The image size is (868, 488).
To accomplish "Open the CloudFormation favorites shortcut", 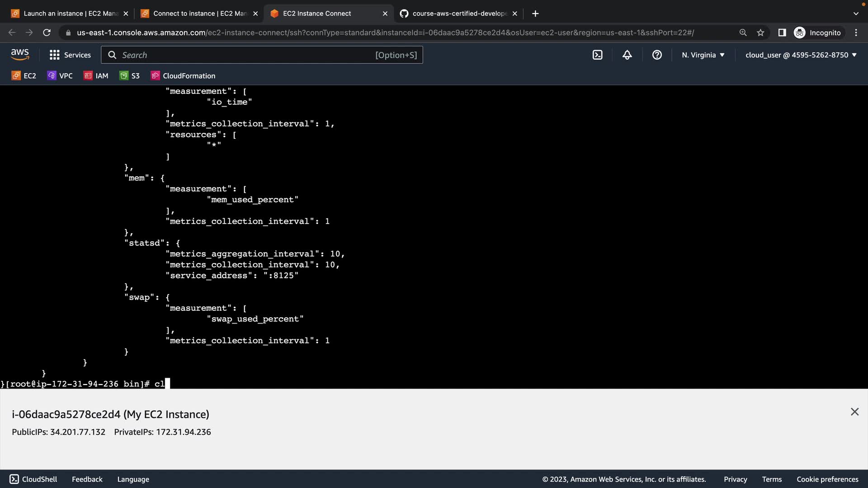I will click(183, 76).
